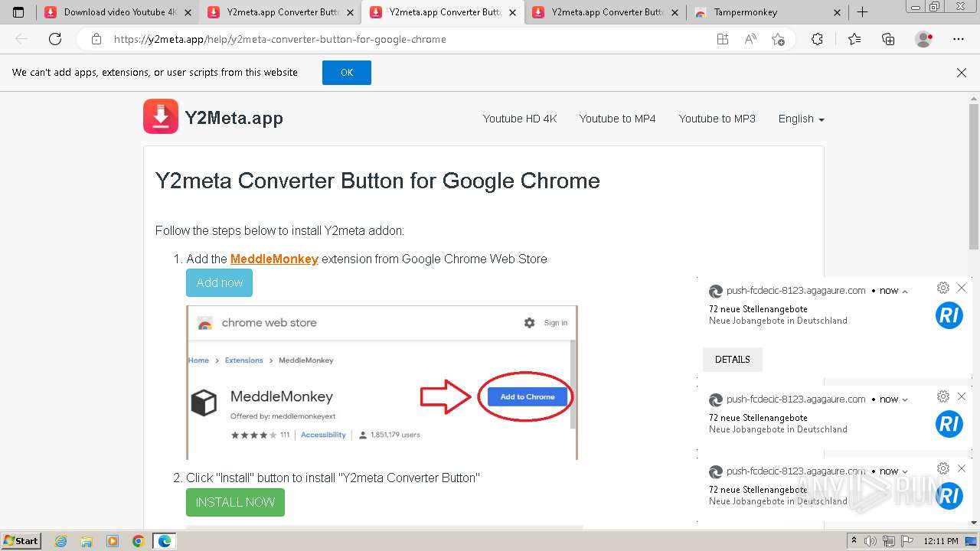980x551 pixels.
Task: Click the green INSTALL NOW button
Action: pos(235,502)
